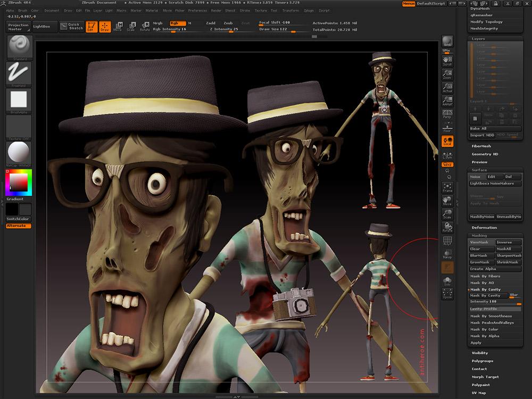
Task: Toggle the Rgb paint channel
Action: (178, 23)
